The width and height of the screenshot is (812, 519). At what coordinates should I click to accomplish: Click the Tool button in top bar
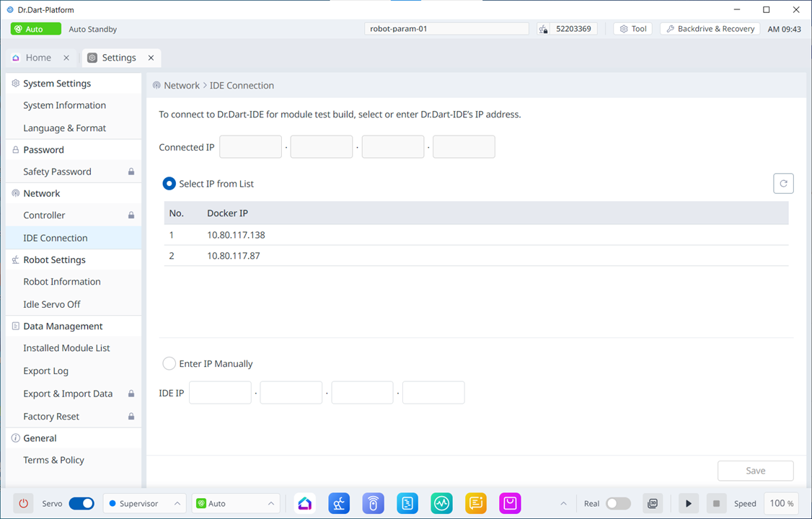[x=633, y=29]
